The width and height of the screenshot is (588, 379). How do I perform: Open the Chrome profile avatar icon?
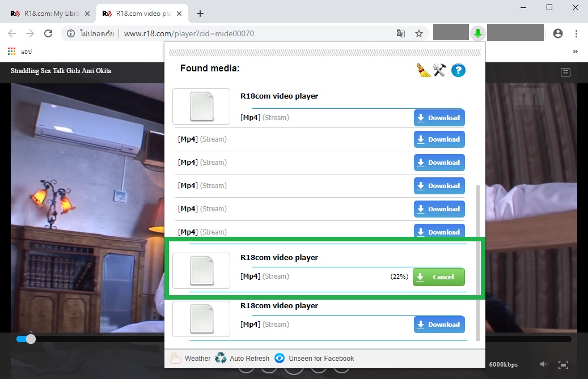tap(558, 33)
